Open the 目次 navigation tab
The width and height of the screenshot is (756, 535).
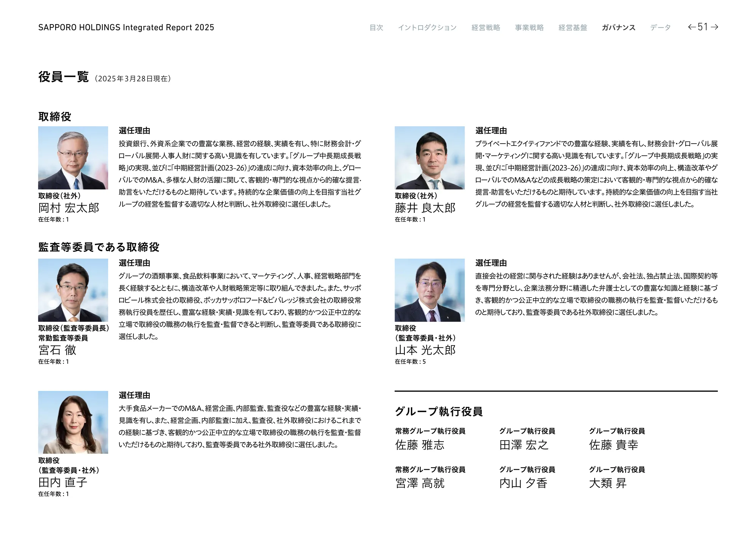[x=376, y=28]
